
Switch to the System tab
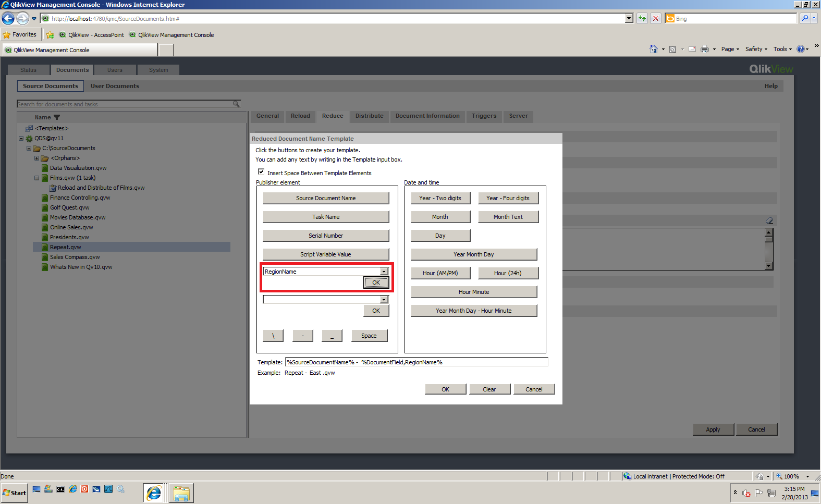tap(158, 70)
